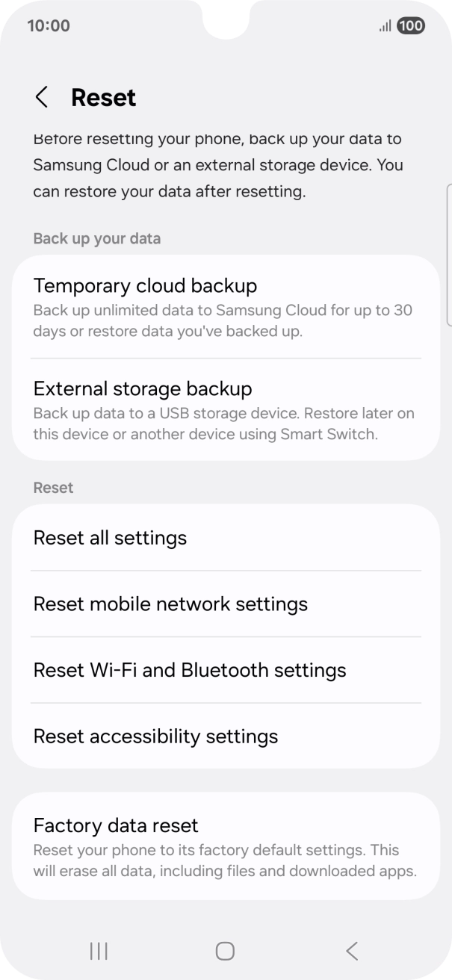Tap the signal strength icon in the status bar
452x980 pixels.
coord(383,26)
